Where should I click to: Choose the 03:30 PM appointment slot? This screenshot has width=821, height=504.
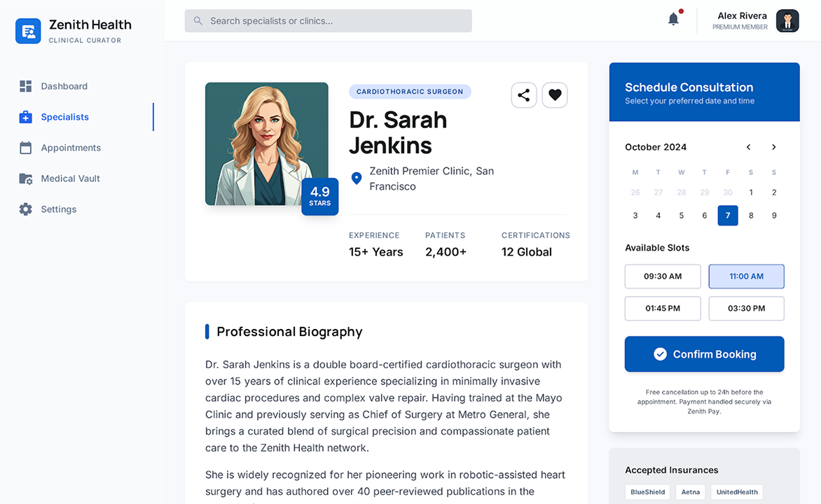[x=746, y=308]
